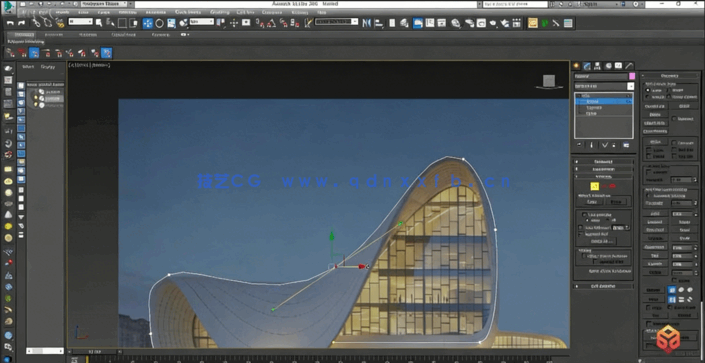Viewport: 705px width, 363px height.
Task: Switch to the Create command panel tab
Action: [576, 66]
